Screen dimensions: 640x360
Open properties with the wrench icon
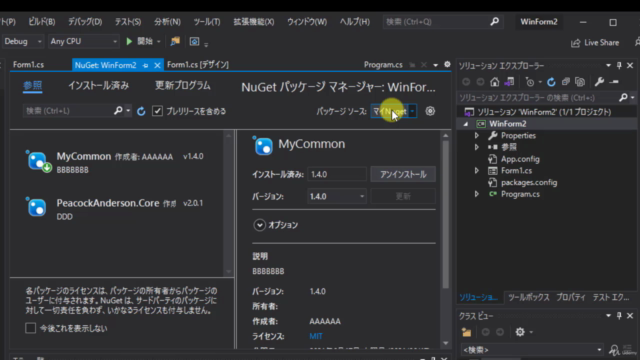pos(599,82)
